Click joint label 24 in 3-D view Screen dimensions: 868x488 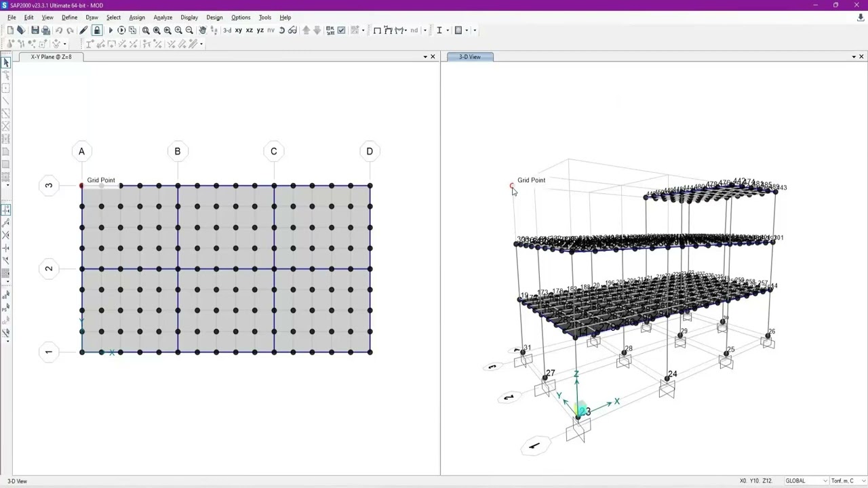(x=672, y=374)
